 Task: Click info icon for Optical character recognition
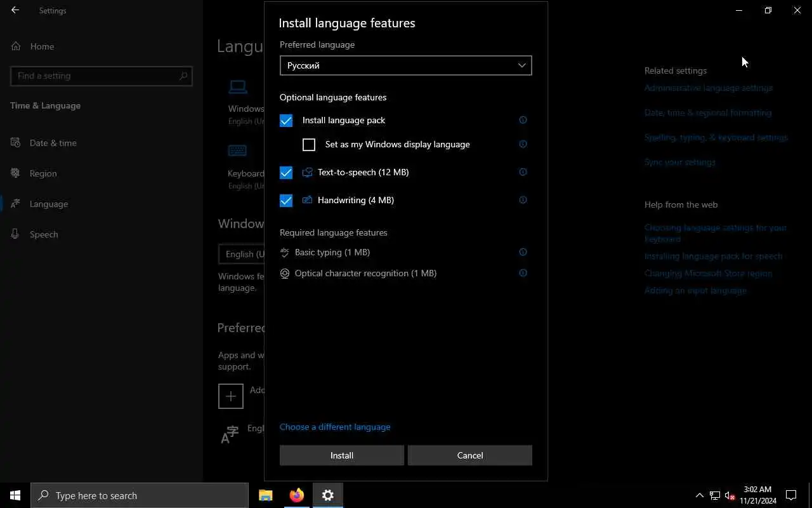coord(523,273)
